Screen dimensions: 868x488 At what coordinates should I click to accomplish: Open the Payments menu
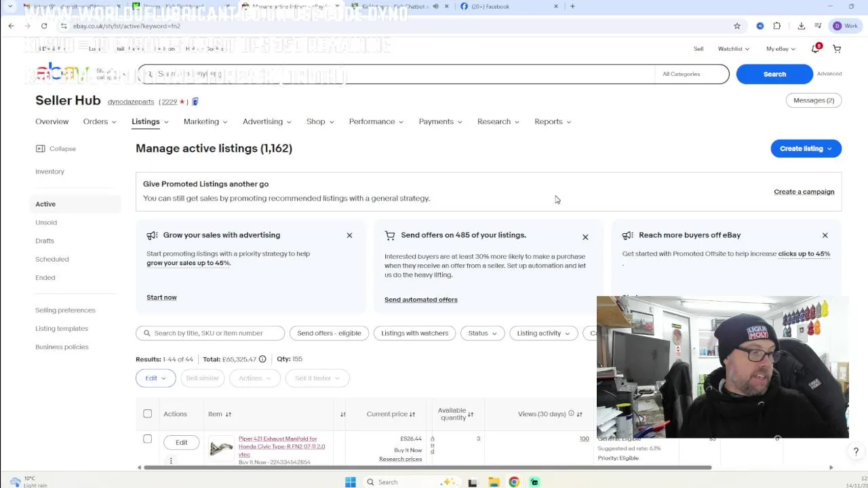[x=439, y=121]
